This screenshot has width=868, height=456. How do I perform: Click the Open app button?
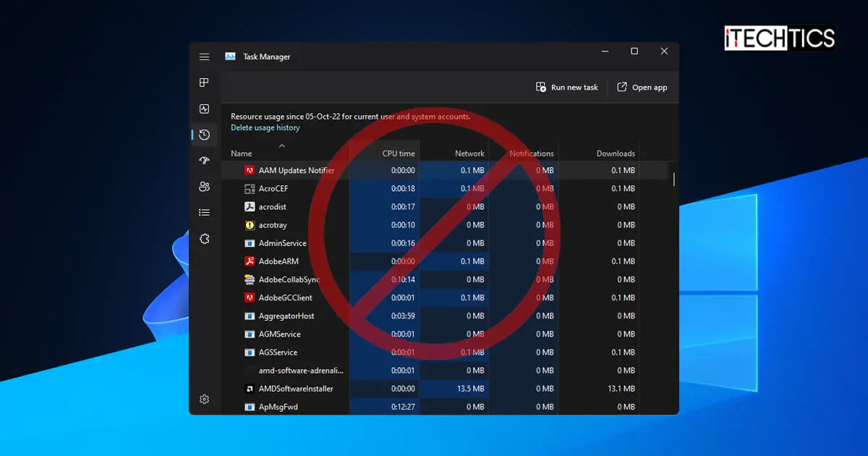pos(642,87)
